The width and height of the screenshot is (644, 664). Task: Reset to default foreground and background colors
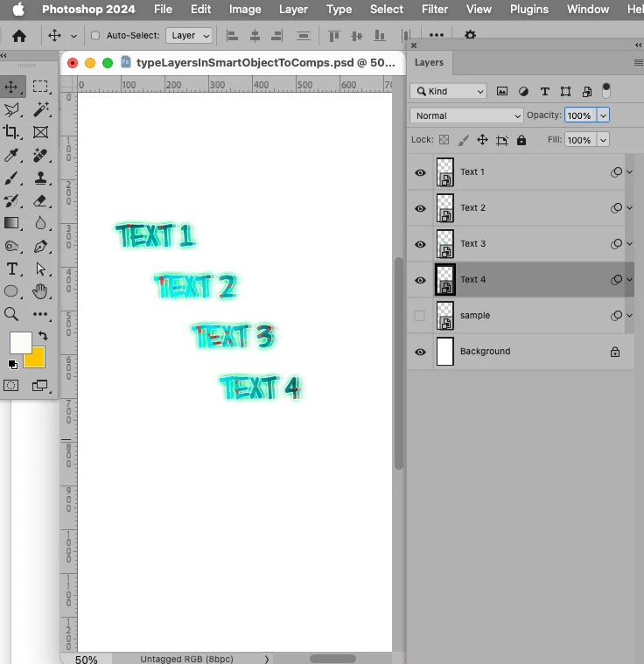pos(13,365)
